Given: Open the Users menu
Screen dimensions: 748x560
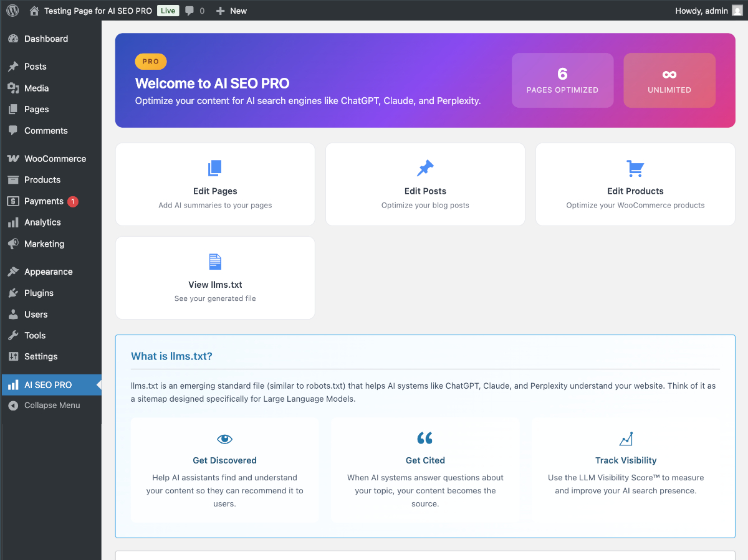Looking at the screenshot, I should 51,315.
